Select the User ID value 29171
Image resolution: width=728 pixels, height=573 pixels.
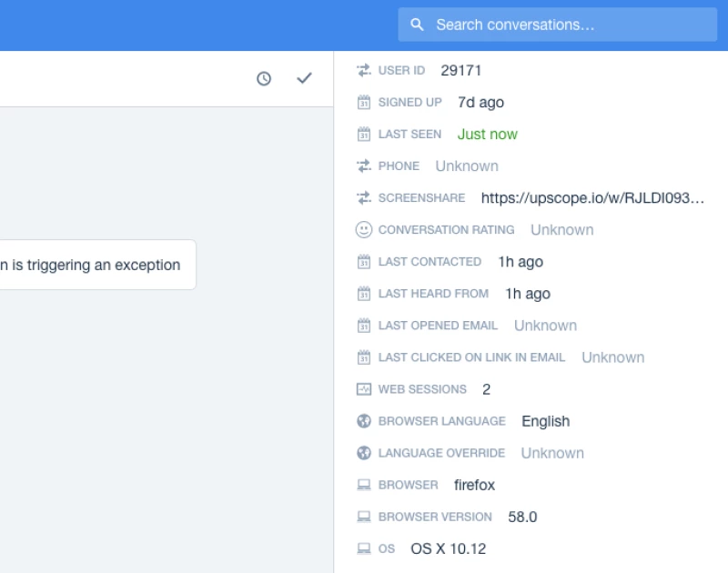pos(460,70)
